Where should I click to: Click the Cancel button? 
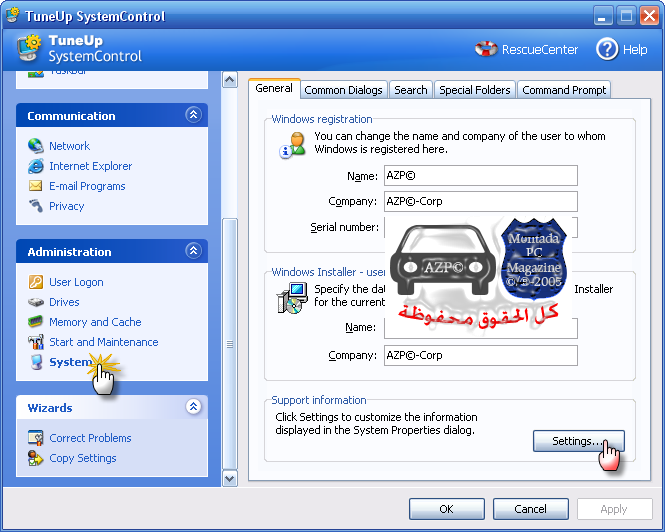coord(531,509)
